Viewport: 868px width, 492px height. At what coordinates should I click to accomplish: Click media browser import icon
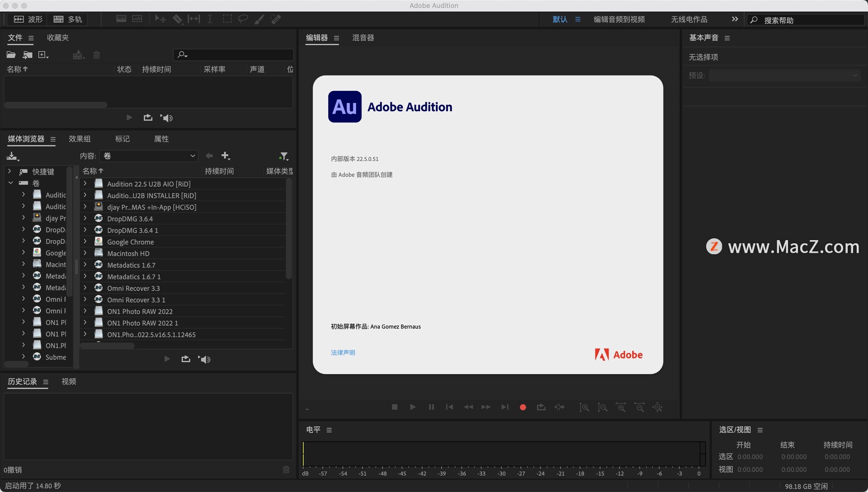coord(13,156)
